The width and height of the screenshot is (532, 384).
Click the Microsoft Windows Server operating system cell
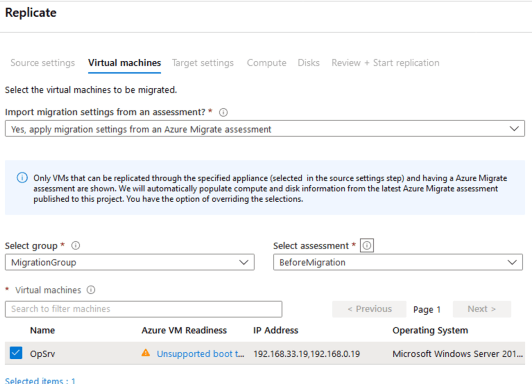[x=457, y=354]
